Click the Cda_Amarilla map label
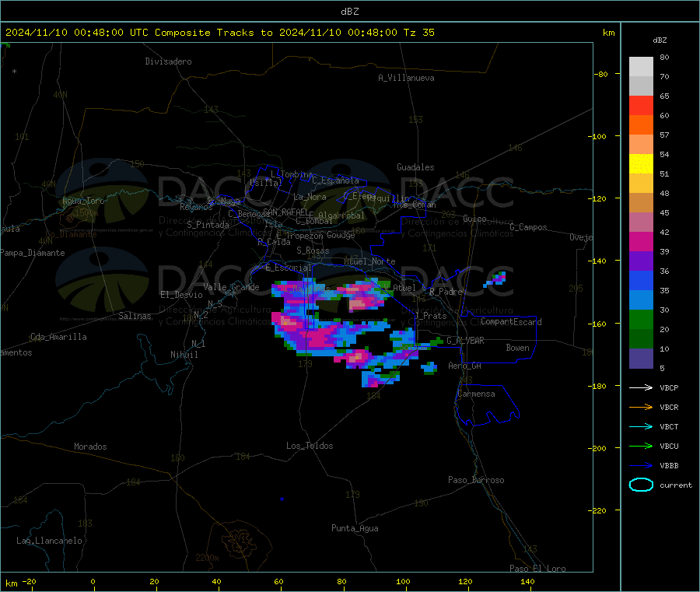The height and width of the screenshot is (592, 700). [58, 337]
